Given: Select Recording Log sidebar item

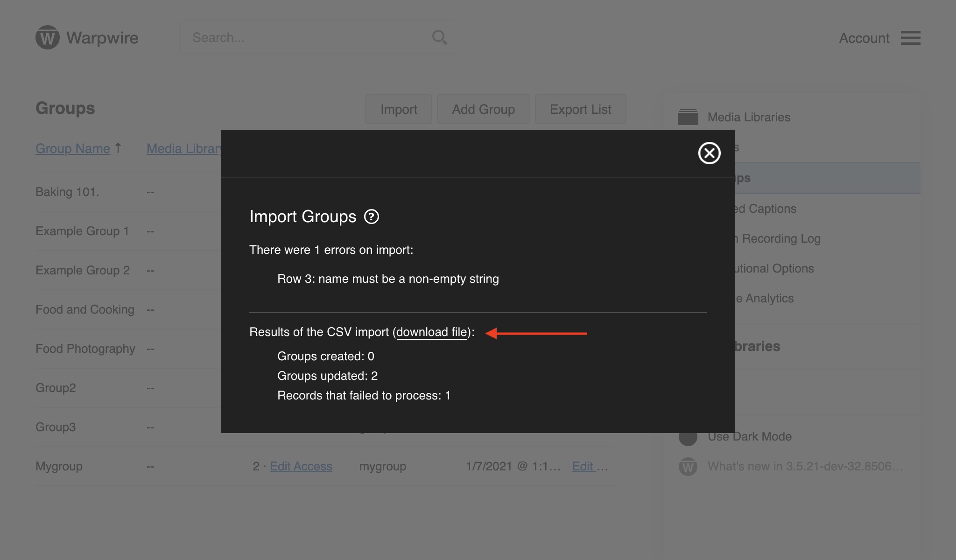Looking at the screenshot, I should point(780,238).
